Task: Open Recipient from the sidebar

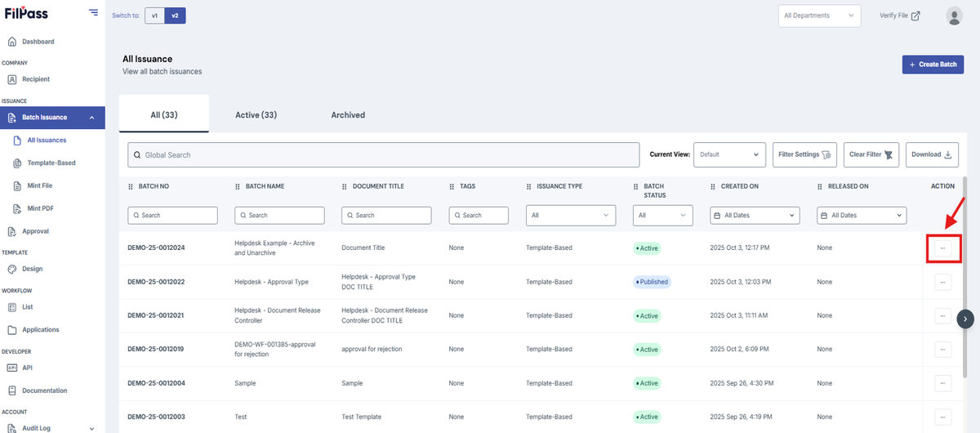Action: (x=35, y=79)
